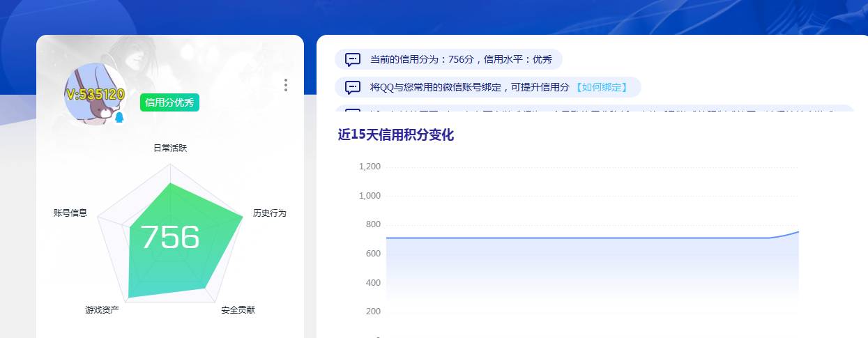Click the 当前的信用分为：756分 message
This screenshot has height=338, width=868.
point(461,60)
